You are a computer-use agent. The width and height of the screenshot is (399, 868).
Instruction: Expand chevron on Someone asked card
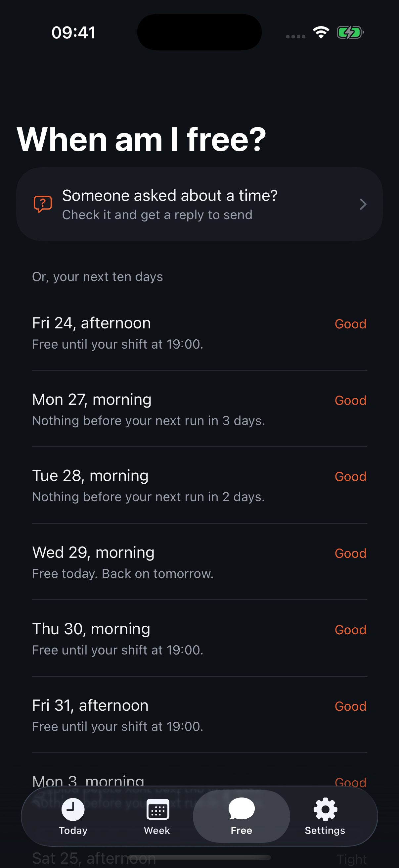click(x=363, y=204)
